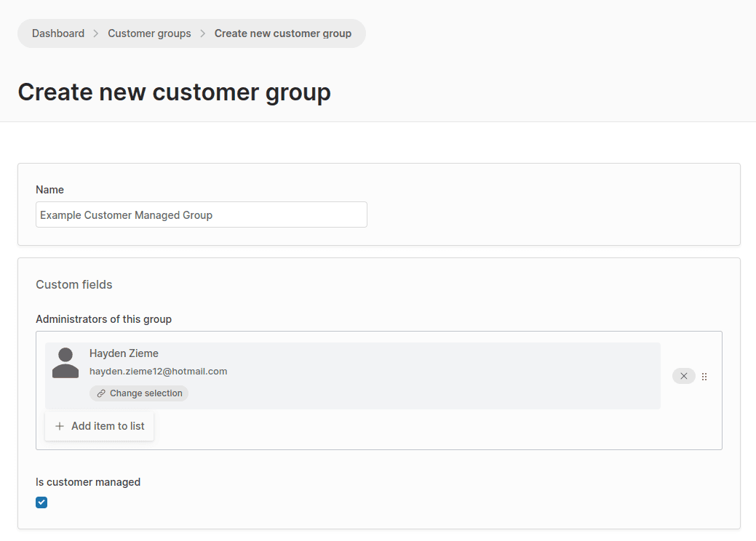Click the plus icon beside Add item to list

click(x=60, y=426)
